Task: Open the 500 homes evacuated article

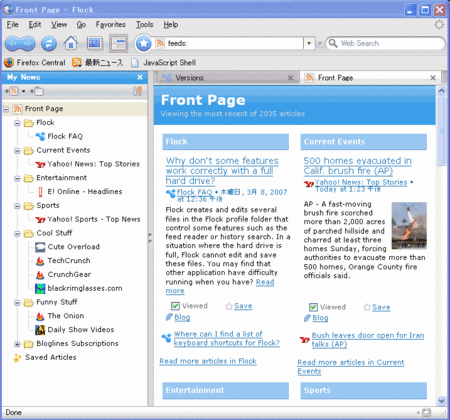Action: point(357,166)
